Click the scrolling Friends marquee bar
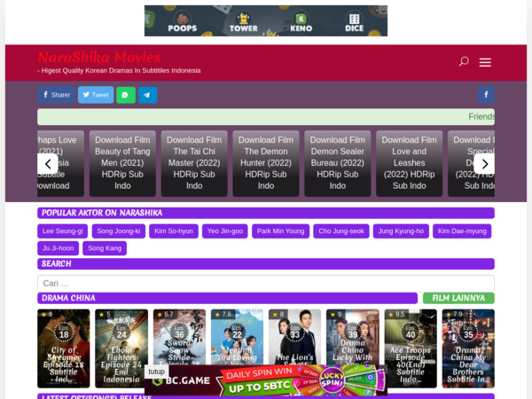The image size is (532, 399). 266,117
